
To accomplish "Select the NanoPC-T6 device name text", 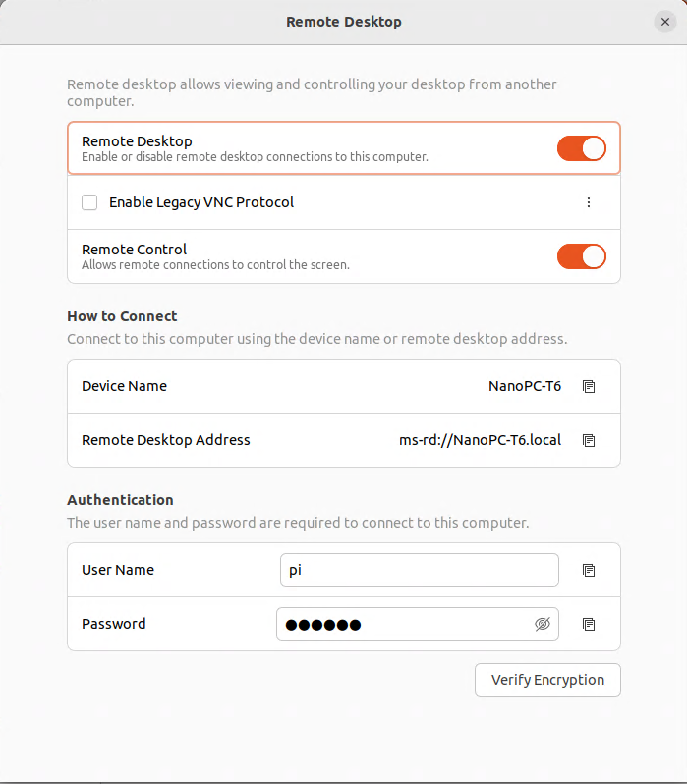I will 525,386.
